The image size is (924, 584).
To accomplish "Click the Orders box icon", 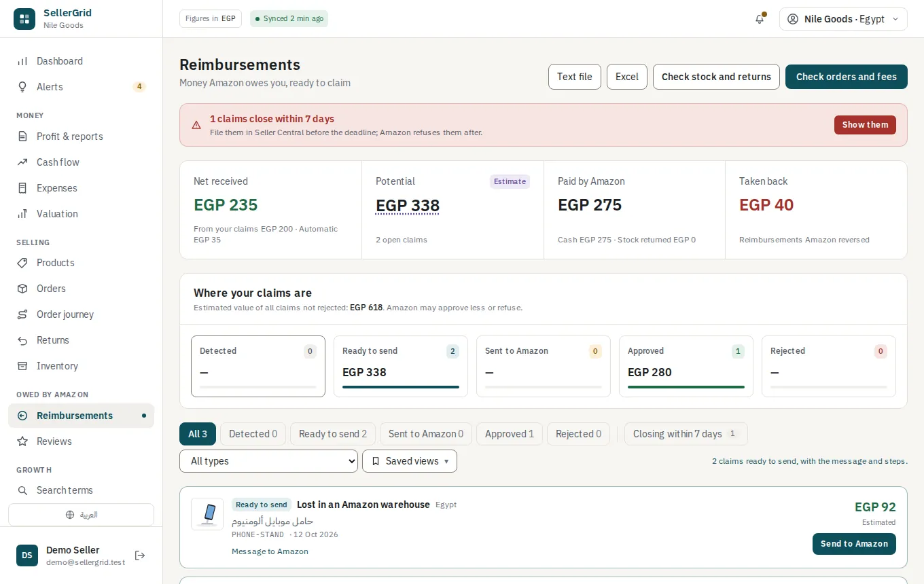I will (x=22, y=289).
